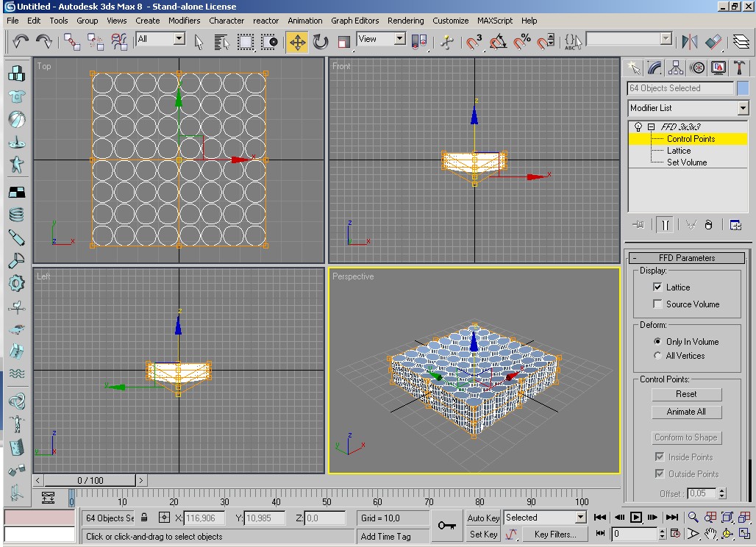The width and height of the screenshot is (756, 547).
Task: Select the Lattice sub-object level
Action: click(678, 151)
